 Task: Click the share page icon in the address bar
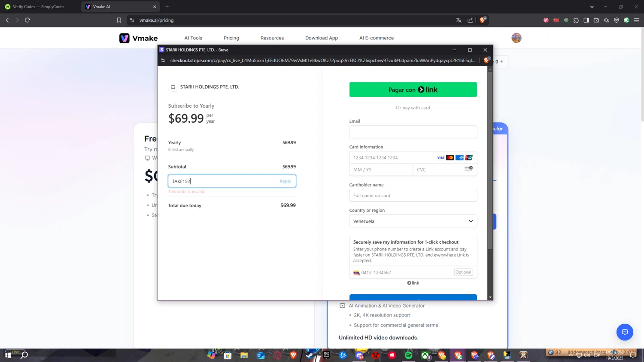(x=470, y=20)
